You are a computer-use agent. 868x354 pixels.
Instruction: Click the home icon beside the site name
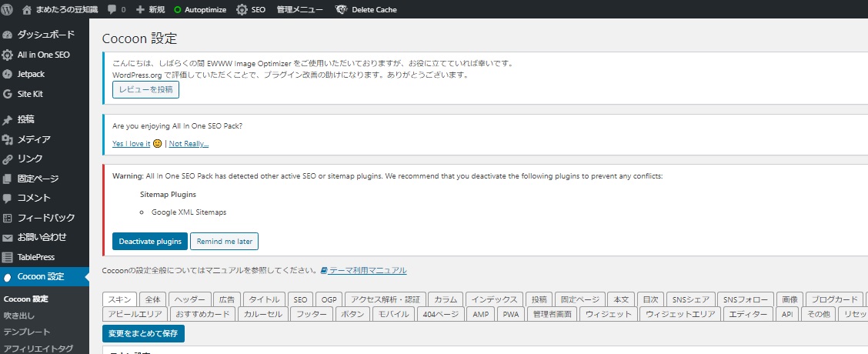(x=27, y=9)
